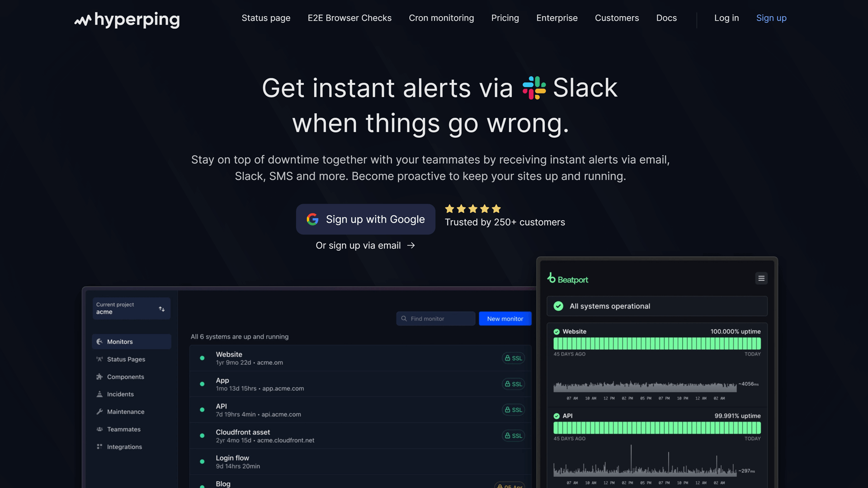Click the Find monitor search field
Viewport: 868px width, 488px height.
coord(436,319)
